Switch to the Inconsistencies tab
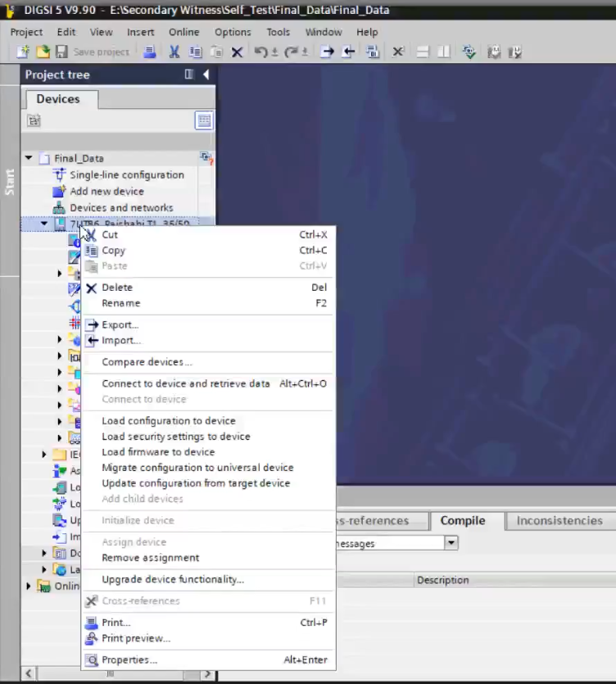 [560, 521]
